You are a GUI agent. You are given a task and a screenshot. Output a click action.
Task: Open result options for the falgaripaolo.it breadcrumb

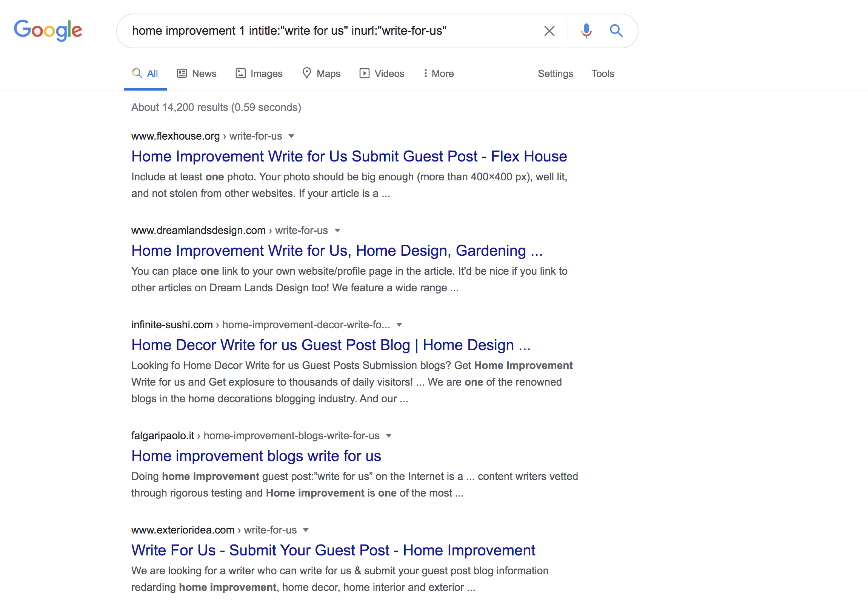[x=389, y=435]
